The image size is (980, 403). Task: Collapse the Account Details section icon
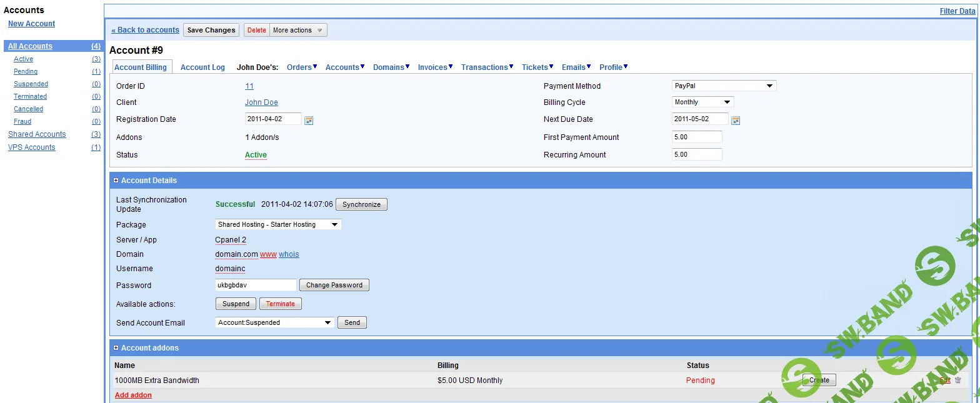click(116, 181)
